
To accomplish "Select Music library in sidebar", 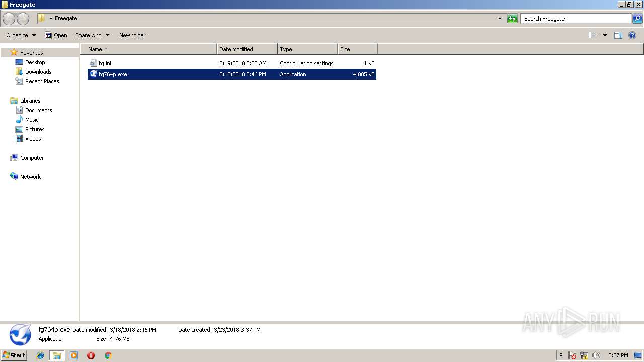I will (32, 120).
